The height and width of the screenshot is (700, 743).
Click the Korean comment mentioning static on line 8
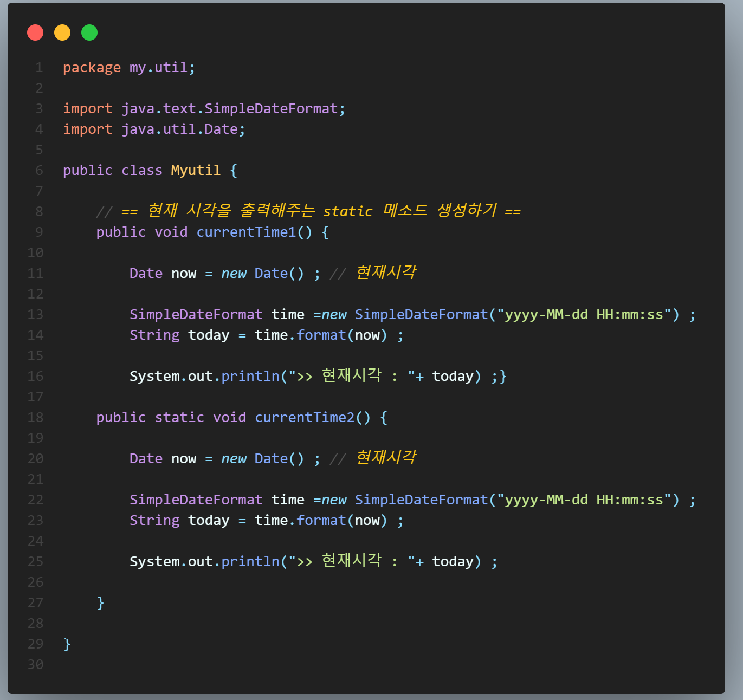tap(308, 211)
